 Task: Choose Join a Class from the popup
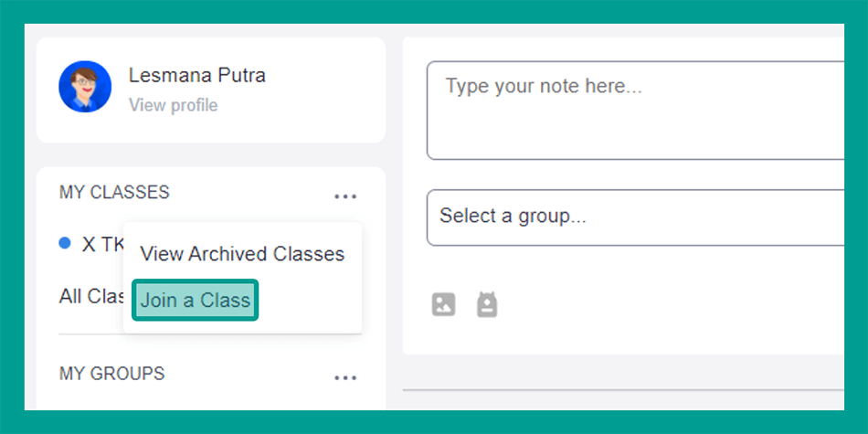pos(195,300)
